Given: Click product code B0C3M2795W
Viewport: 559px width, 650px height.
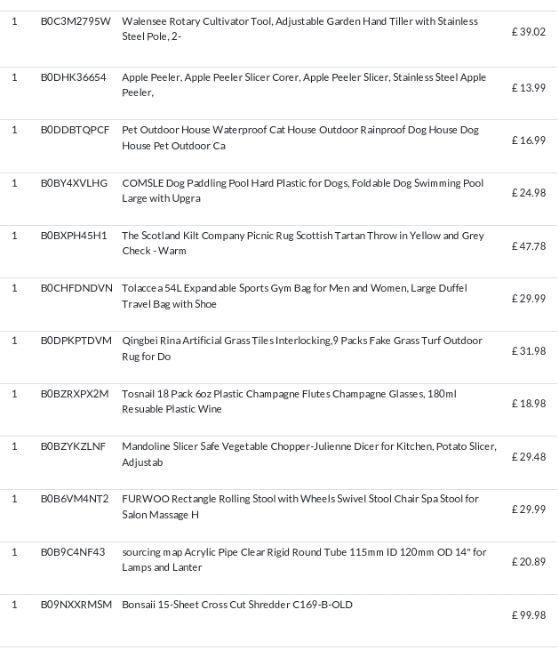Looking at the screenshot, I should pos(75,22).
